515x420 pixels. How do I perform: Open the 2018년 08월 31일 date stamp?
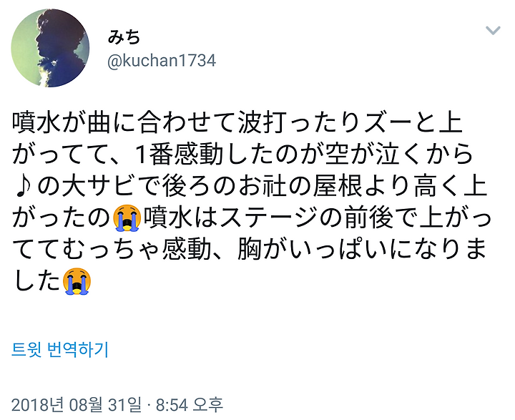[77, 404]
